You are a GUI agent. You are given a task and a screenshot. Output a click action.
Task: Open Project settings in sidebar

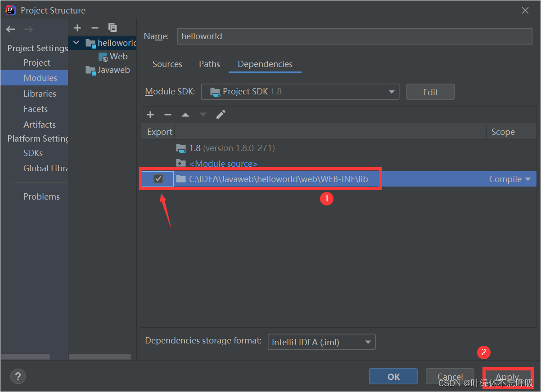point(37,62)
